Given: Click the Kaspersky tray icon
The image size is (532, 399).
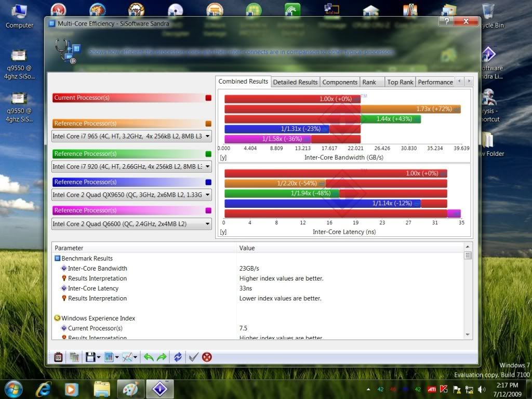Looking at the screenshot, I should tap(444, 389).
